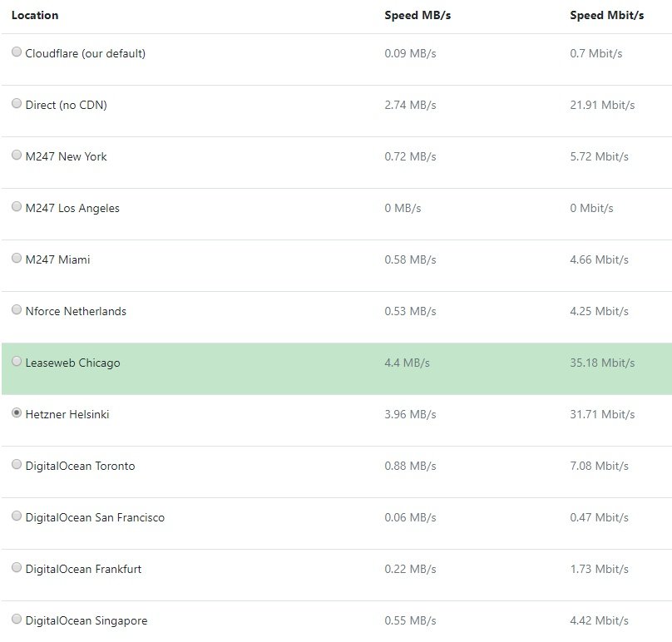Choose the DigitalOcean San Francisco radio option

(17, 516)
